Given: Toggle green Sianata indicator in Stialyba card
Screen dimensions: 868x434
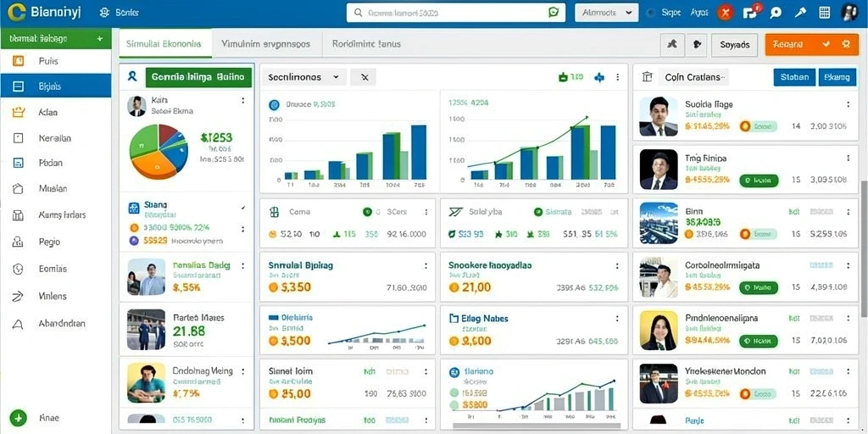Looking at the screenshot, I should (537, 211).
